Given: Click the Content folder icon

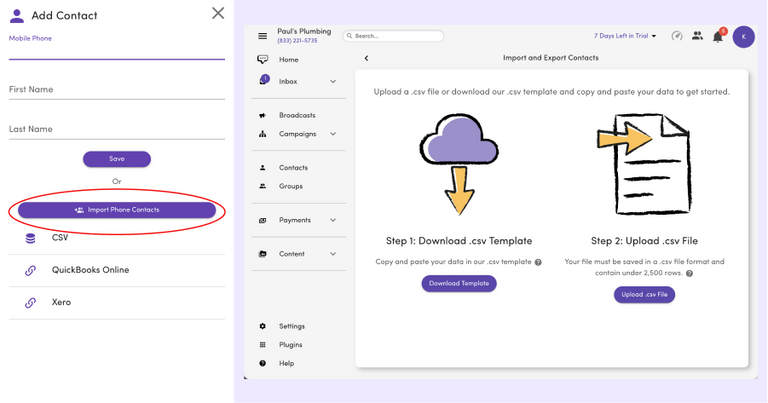Looking at the screenshot, I should click(263, 254).
